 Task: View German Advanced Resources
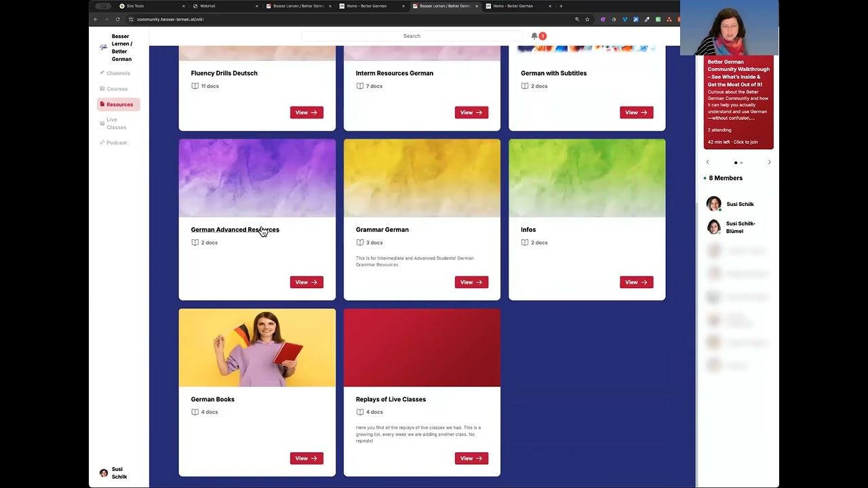coord(307,282)
